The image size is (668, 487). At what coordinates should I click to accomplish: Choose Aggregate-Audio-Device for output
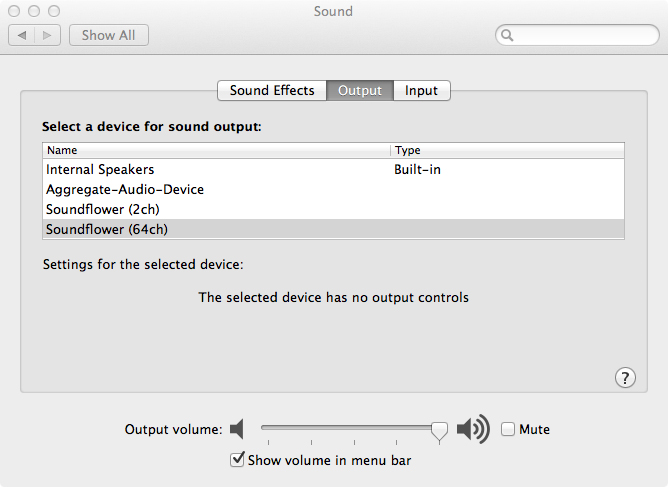[x=125, y=189]
